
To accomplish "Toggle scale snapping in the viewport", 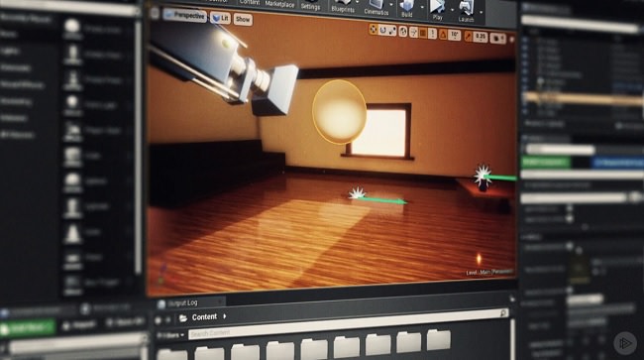I will (x=469, y=37).
